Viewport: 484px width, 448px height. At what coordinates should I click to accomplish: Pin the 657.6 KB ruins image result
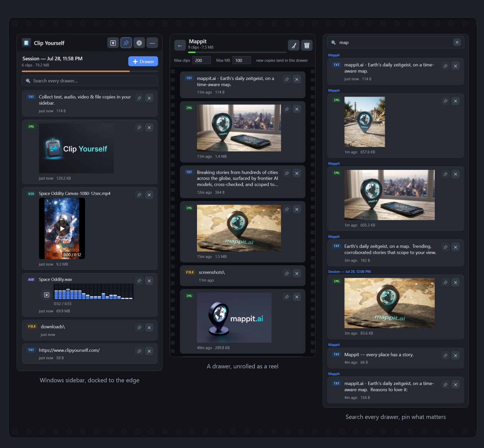pyautogui.click(x=446, y=101)
